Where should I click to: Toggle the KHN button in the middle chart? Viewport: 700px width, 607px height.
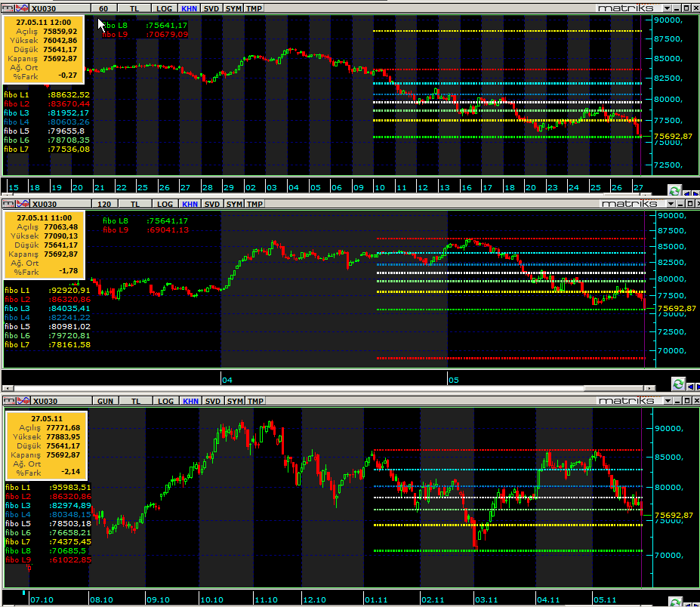pos(190,204)
